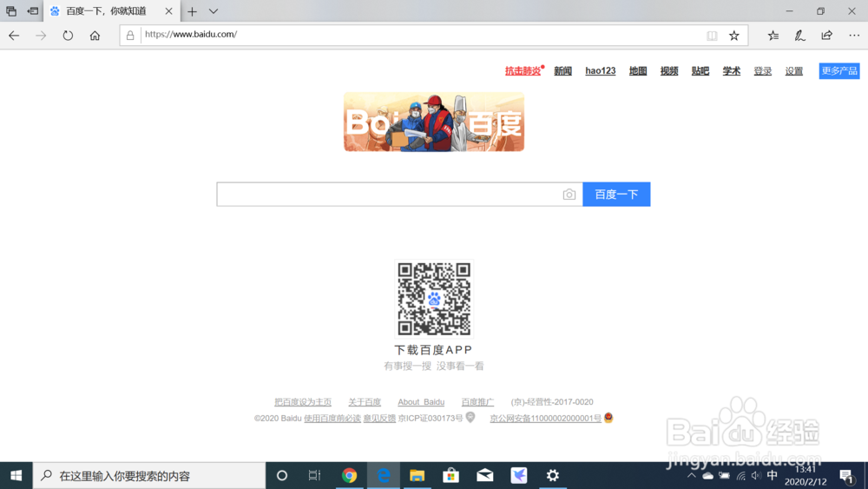Close the 百度一下 tab

point(169,11)
